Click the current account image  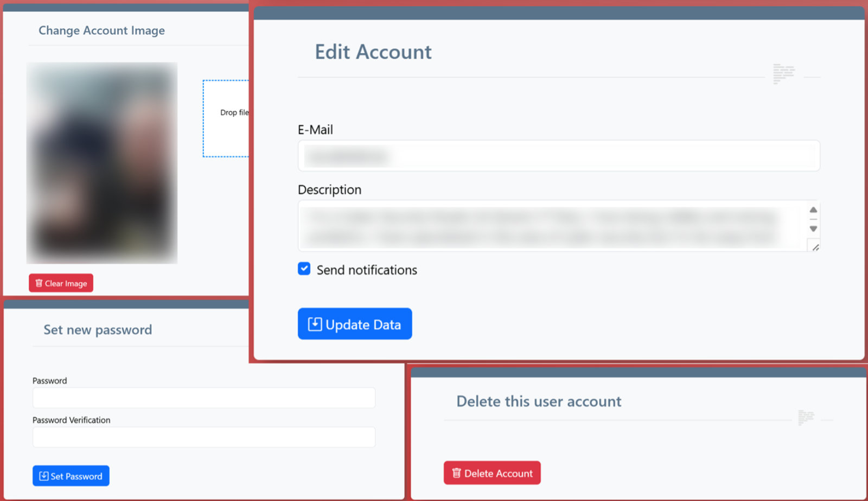coord(101,163)
